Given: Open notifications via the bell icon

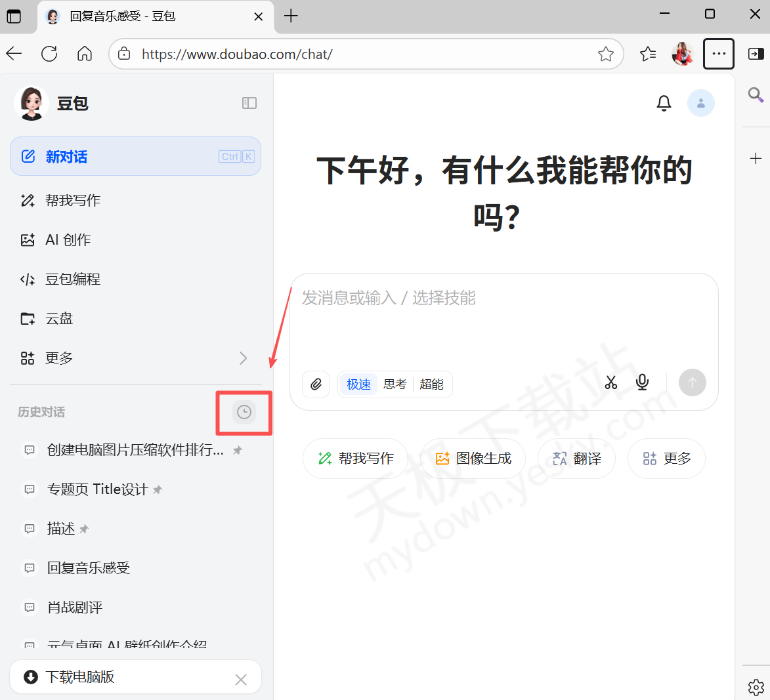Looking at the screenshot, I should [x=664, y=103].
